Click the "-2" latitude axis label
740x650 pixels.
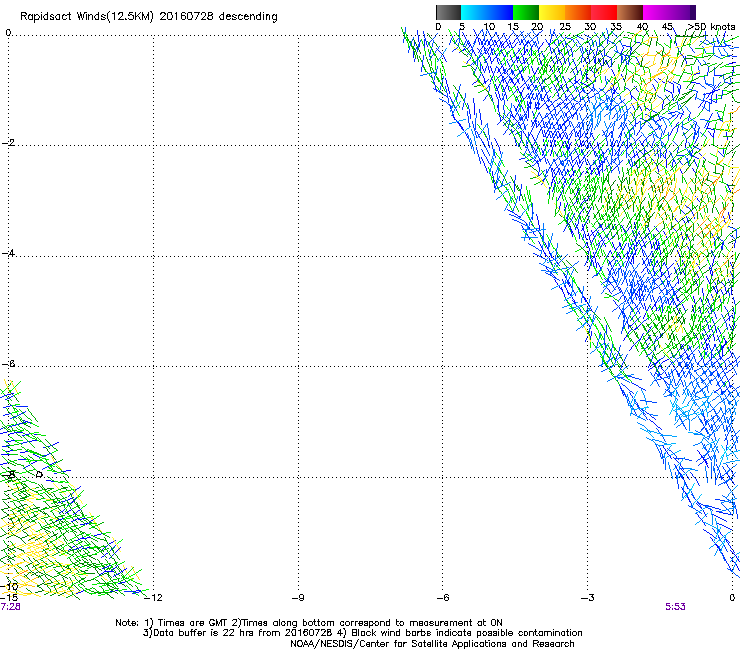click(8, 143)
